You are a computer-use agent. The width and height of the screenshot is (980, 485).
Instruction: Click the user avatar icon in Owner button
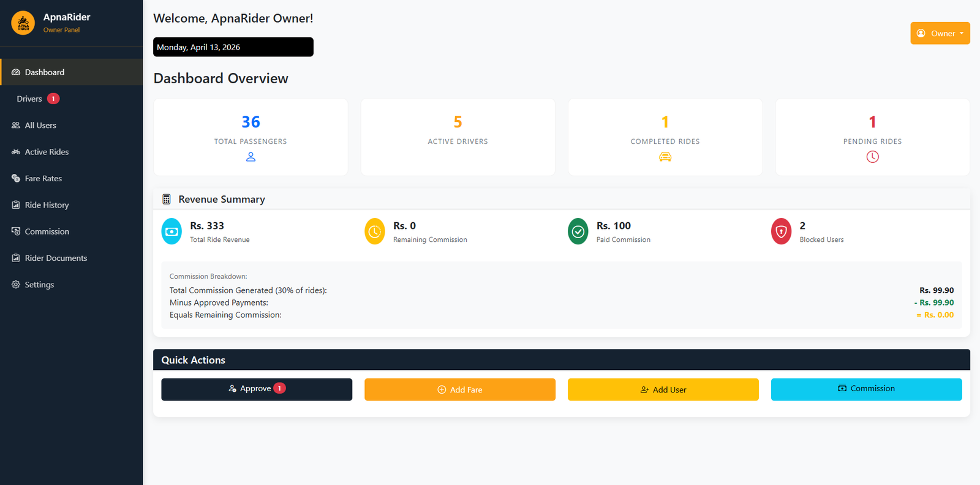coord(921,34)
